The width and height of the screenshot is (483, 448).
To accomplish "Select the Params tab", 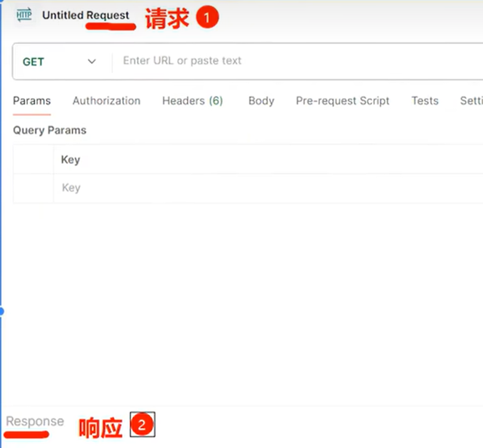I will point(32,101).
